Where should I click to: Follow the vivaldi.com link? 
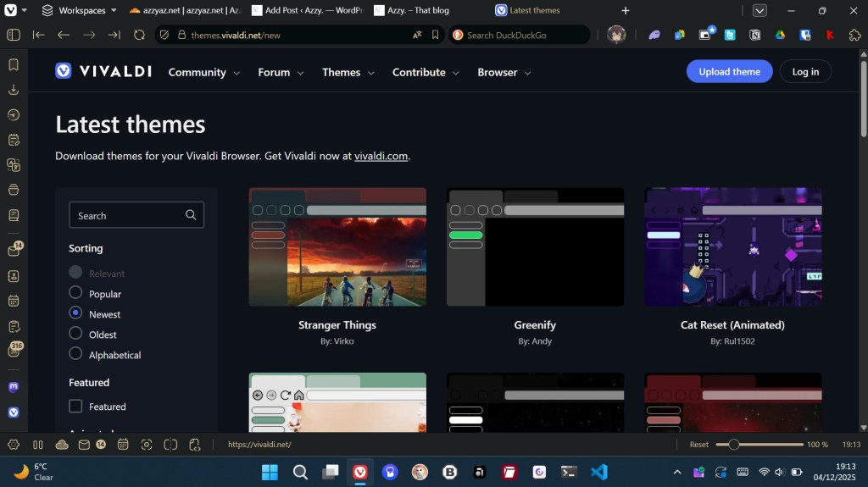pos(381,156)
